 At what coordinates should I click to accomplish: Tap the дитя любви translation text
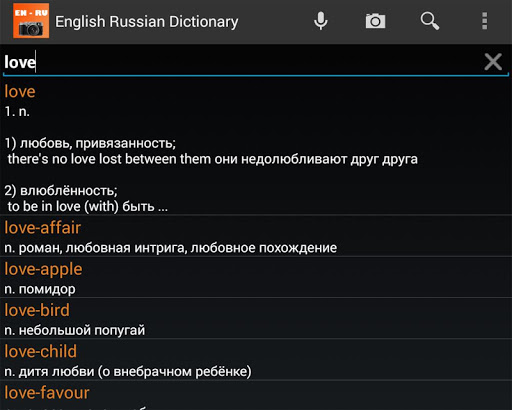(128, 371)
